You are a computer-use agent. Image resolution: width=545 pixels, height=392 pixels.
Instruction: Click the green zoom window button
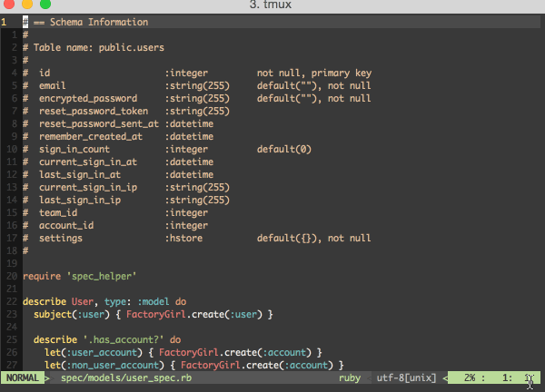(45, 3)
